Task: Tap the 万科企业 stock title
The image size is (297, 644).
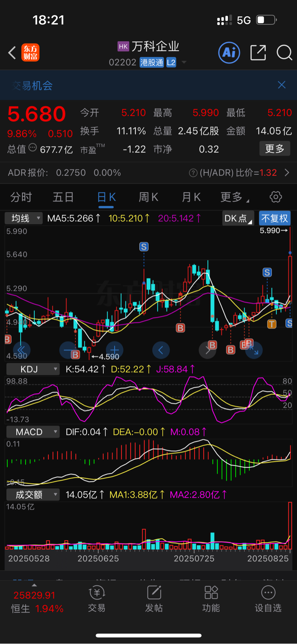Action: (x=155, y=46)
